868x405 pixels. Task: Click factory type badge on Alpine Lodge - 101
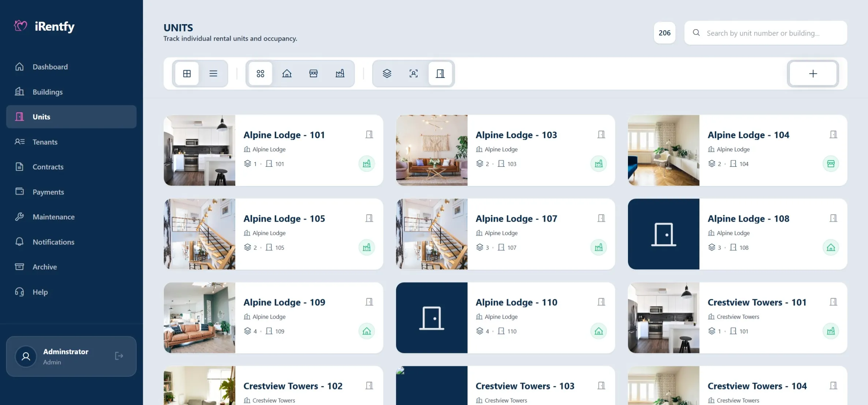click(367, 164)
